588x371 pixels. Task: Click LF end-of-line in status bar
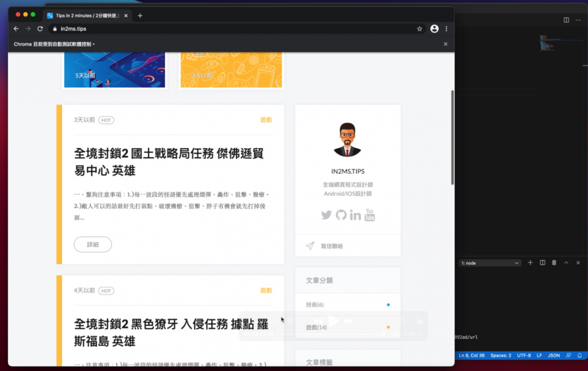click(540, 355)
